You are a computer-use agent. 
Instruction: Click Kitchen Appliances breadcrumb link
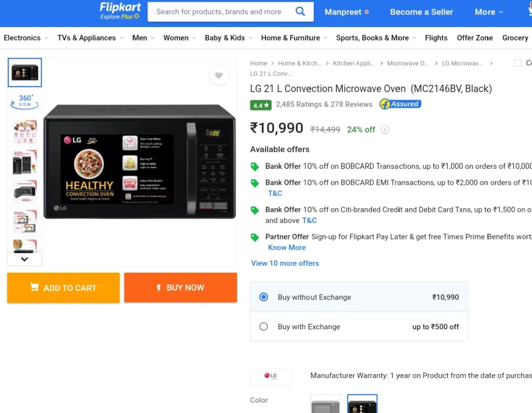pyautogui.click(x=353, y=63)
